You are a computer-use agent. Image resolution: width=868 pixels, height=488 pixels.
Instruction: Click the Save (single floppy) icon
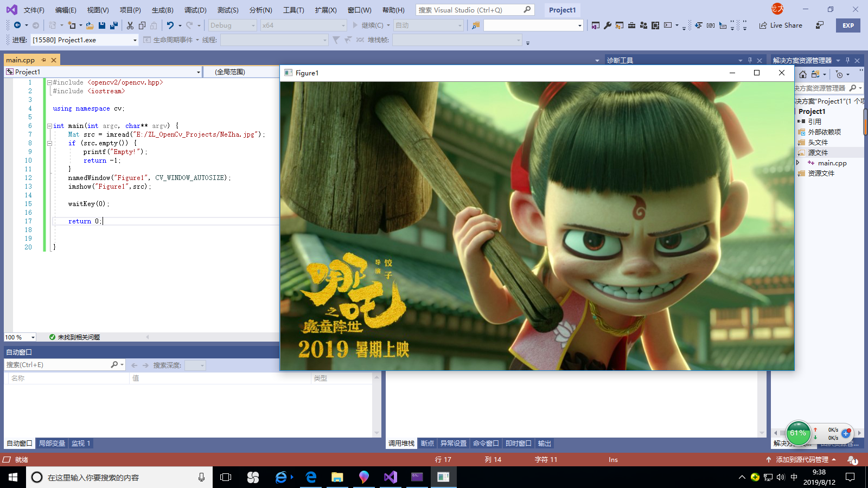[x=102, y=25]
